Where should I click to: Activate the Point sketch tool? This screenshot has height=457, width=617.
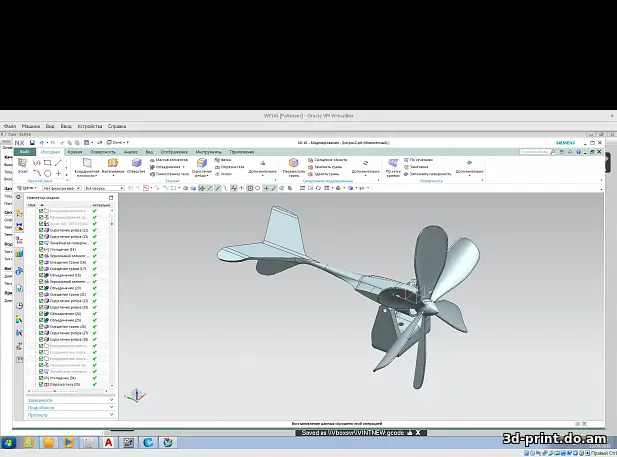pos(58,173)
